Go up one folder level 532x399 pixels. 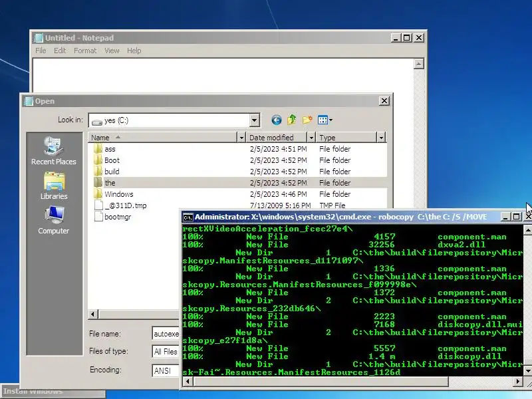point(292,120)
